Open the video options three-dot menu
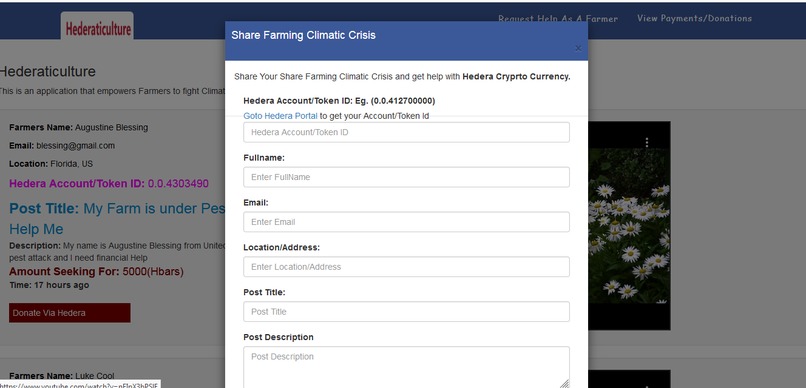Screen dimensions: 806x388 (647, 142)
